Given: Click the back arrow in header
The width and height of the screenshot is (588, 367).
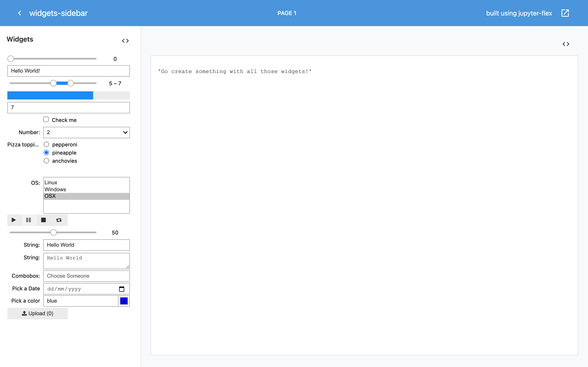Looking at the screenshot, I should tap(20, 13).
